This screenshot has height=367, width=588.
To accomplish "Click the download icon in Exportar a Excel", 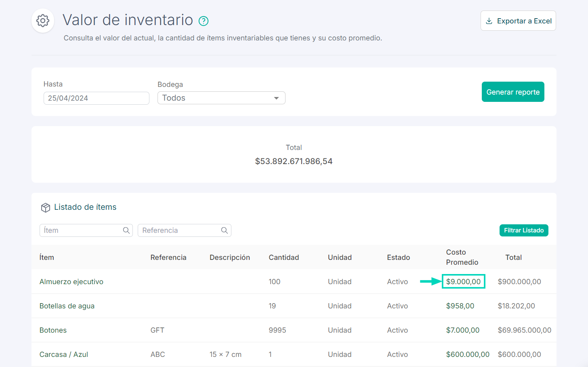I will pos(490,21).
